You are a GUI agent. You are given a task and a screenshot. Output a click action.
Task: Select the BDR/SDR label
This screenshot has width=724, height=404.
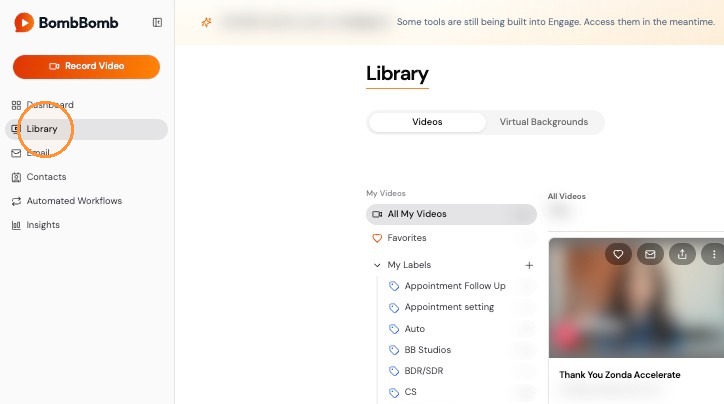click(x=423, y=371)
